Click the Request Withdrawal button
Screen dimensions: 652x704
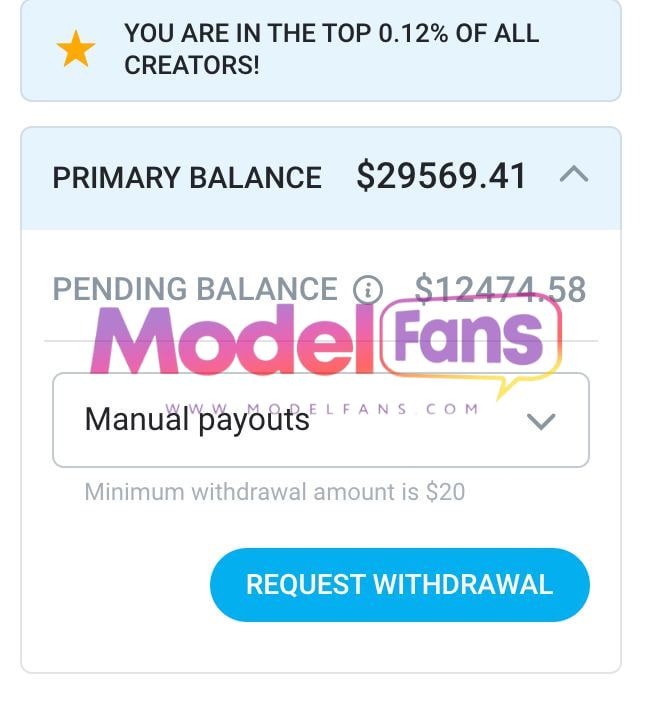point(400,585)
